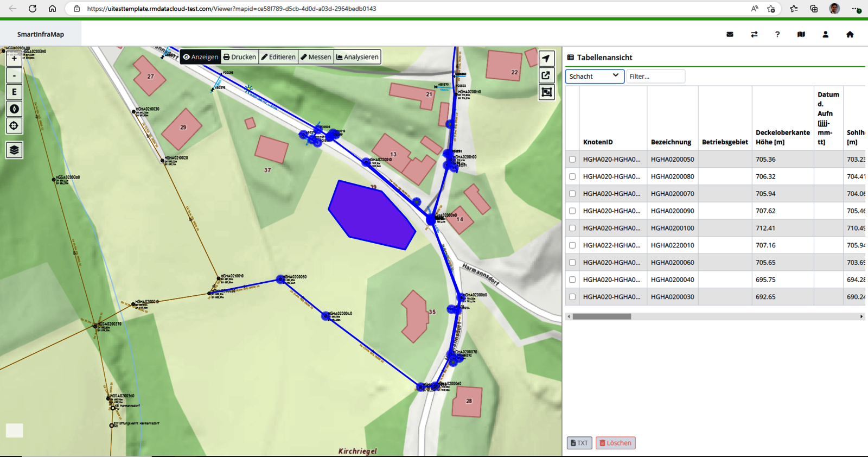The image size is (868, 457).
Task: Click the crosshair locate icon
Action: click(14, 126)
